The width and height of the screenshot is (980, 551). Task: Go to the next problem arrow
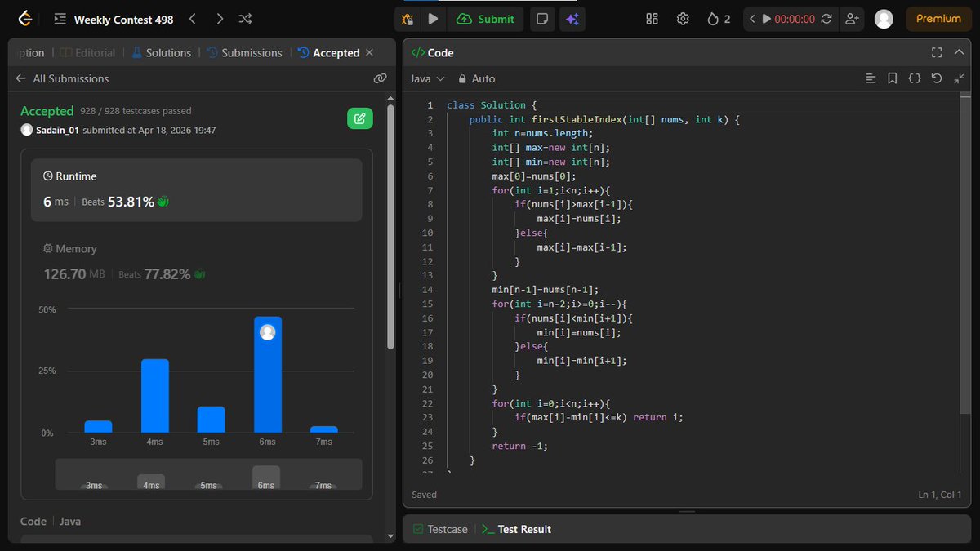tap(220, 18)
